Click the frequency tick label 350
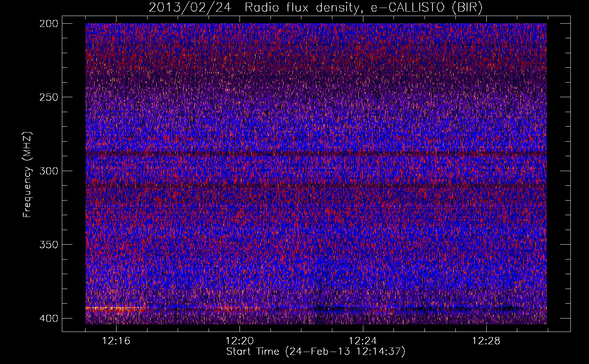Screen dimensions: 589x364 click(x=49, y=245)
